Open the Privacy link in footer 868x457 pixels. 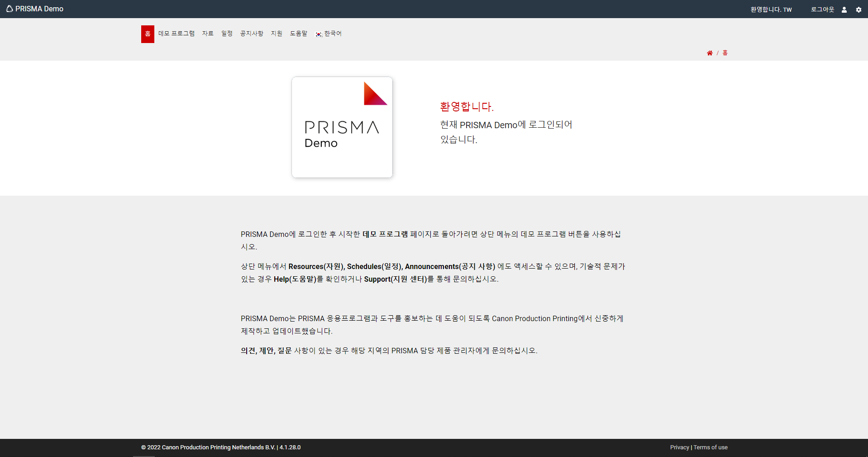click(x=679, y=447)
